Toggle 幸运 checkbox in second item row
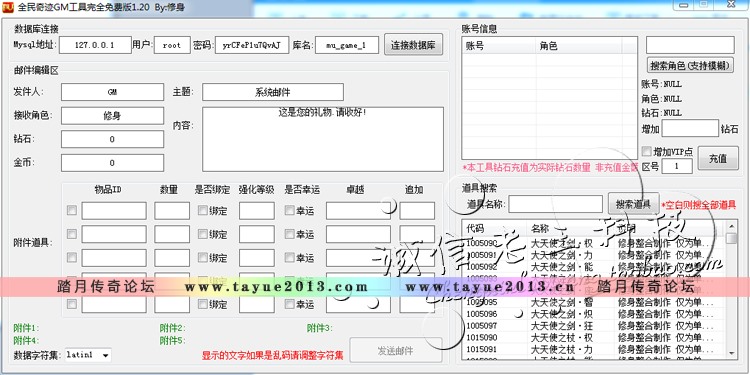The image size is (750, 375). point(290,234)
